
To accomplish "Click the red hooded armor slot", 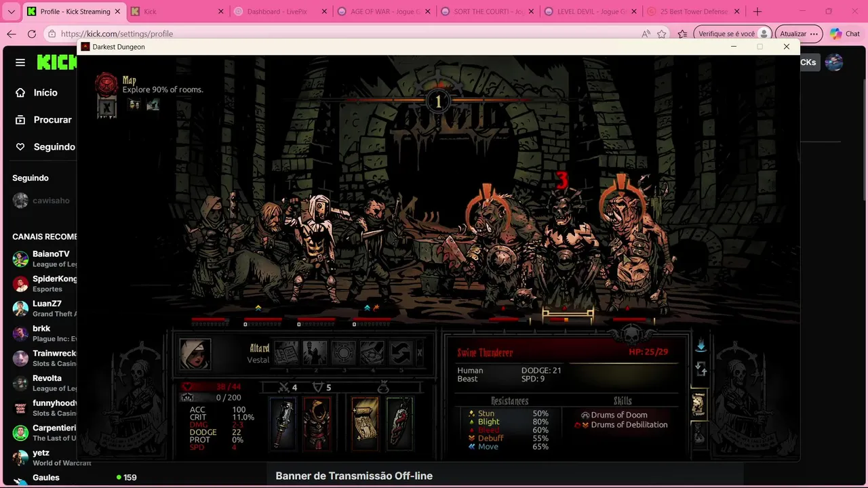I will coord(317,424).
